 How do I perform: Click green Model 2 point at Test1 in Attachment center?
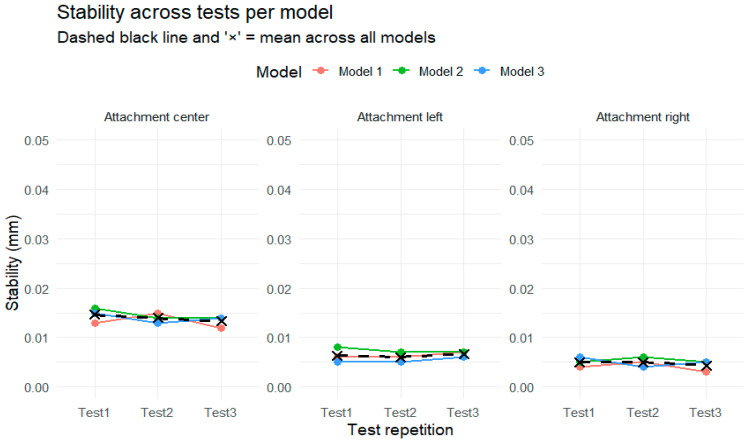pyautogui.click(x=95, y=309)
